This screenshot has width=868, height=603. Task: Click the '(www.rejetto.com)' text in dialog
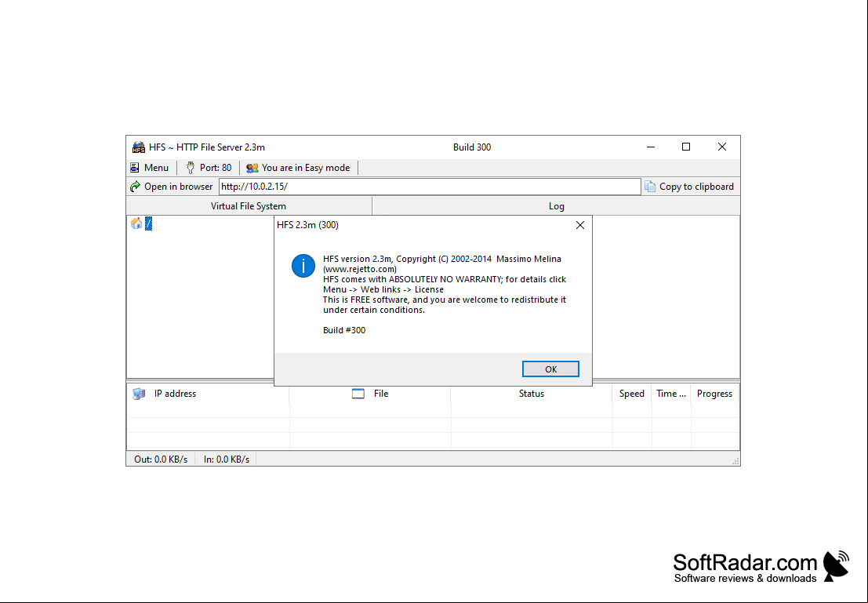(360, 269)
